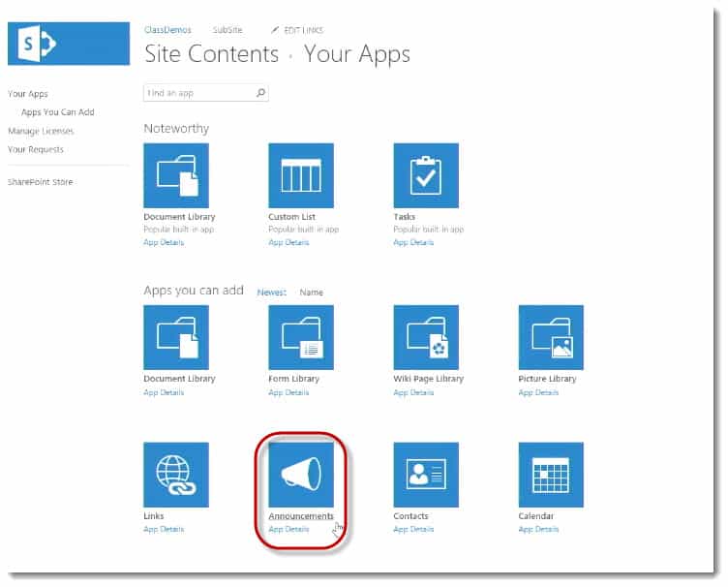Open App Details under Announcements
The image size is (728, 587).
(288, 529)
